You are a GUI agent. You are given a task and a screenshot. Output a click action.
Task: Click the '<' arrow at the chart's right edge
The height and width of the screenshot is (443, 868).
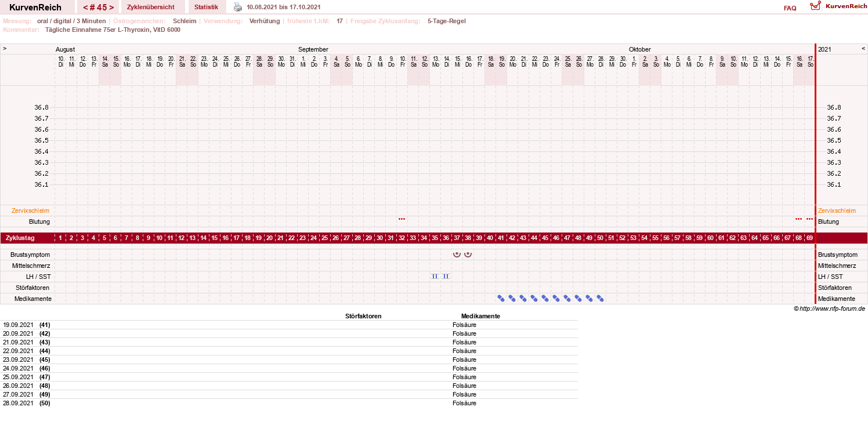tap(863, 49)
